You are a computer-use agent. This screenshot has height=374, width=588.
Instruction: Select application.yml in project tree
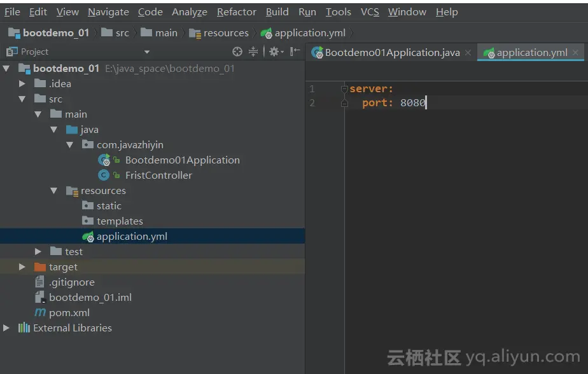pos(152,237)
